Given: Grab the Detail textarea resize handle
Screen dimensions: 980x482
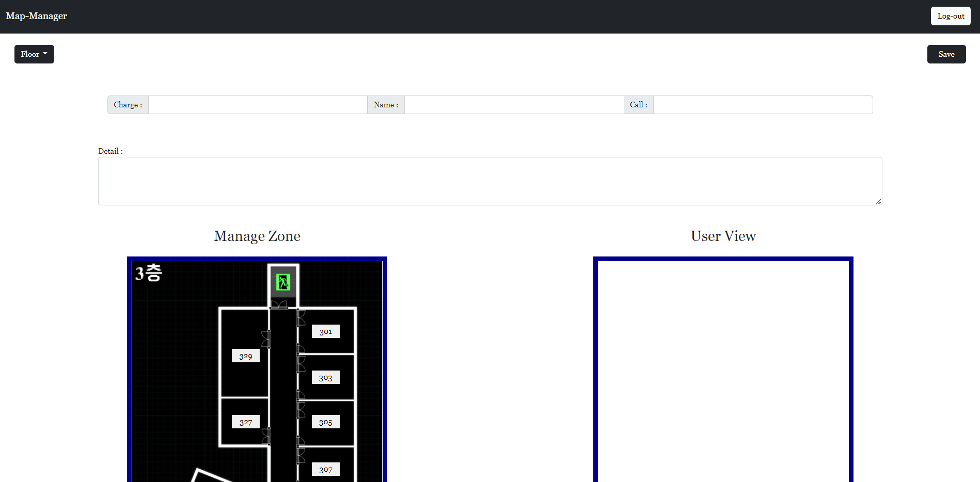Looking at the screenshot, I should pos(878,201).
